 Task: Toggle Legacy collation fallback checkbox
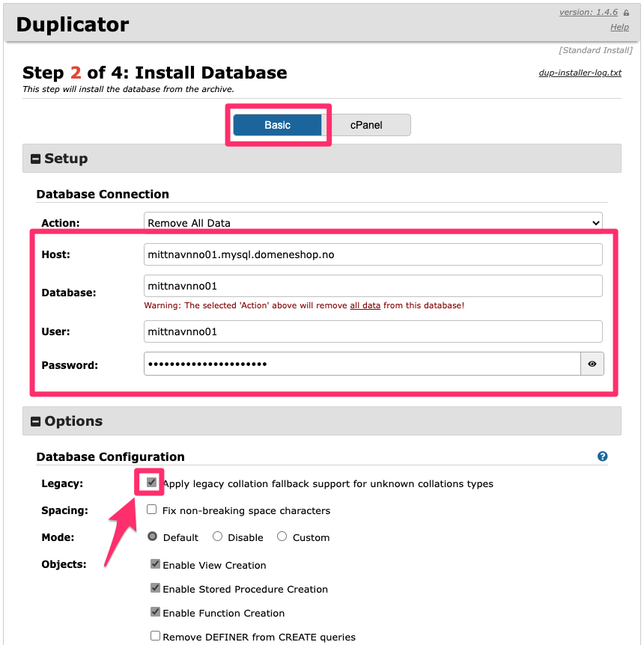click(151, 482)
